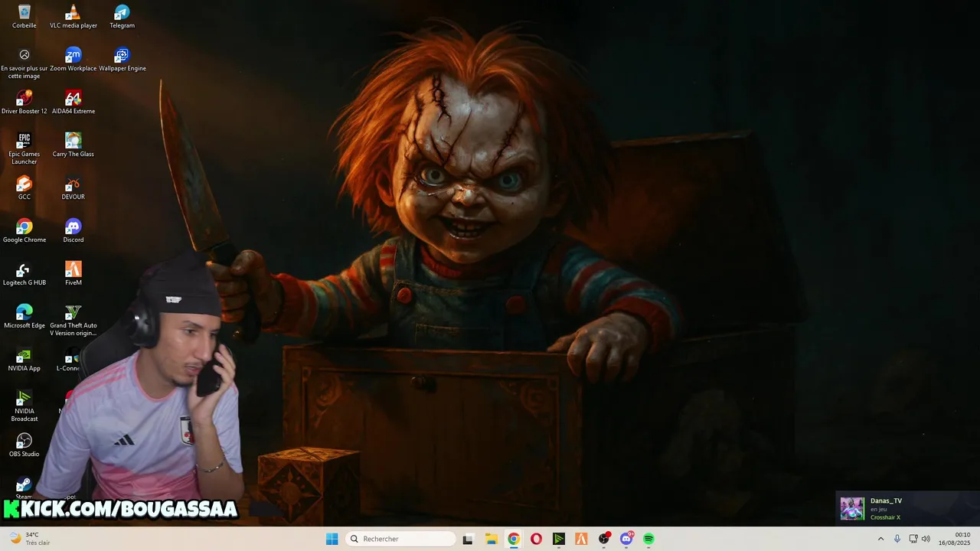Open Discord from the taskbar
Screen dimensions: 980x551
(x=626, y=539)
